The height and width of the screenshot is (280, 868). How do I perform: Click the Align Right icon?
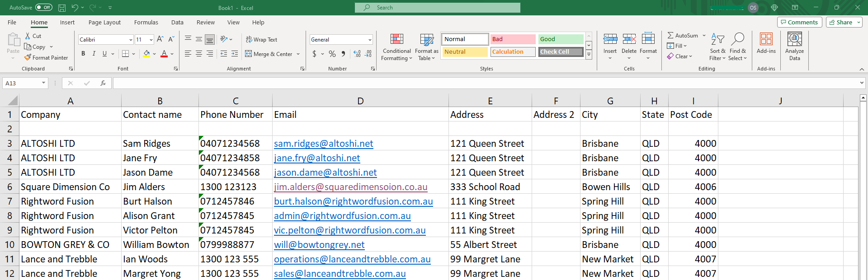(210, 54)
